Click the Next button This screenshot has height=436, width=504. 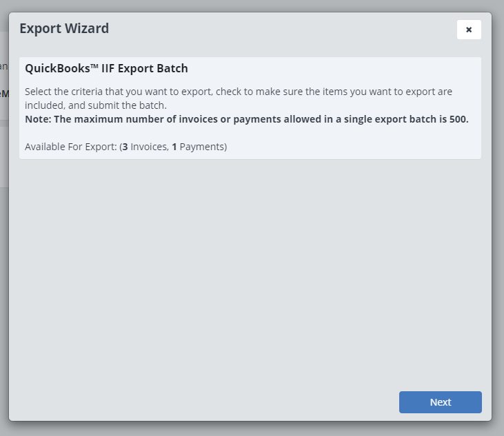click(440, 402)
